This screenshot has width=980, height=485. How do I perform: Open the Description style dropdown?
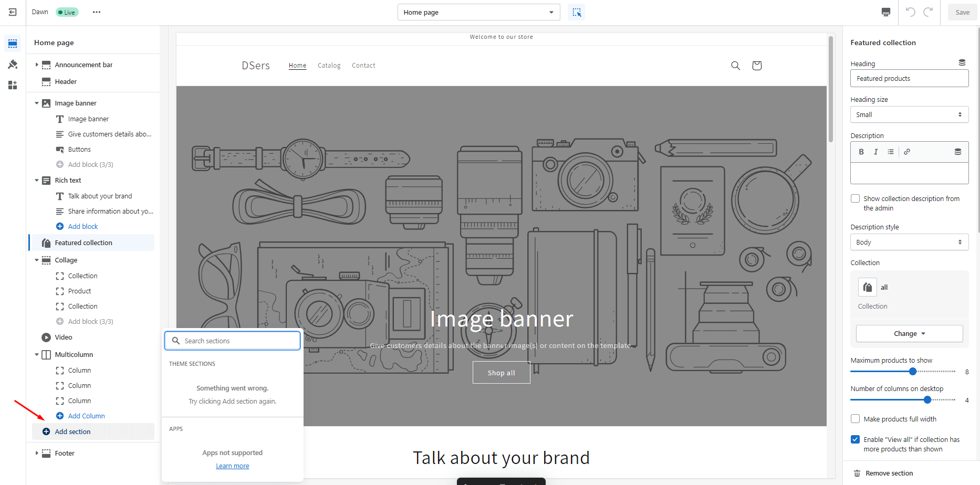point(910,242)
